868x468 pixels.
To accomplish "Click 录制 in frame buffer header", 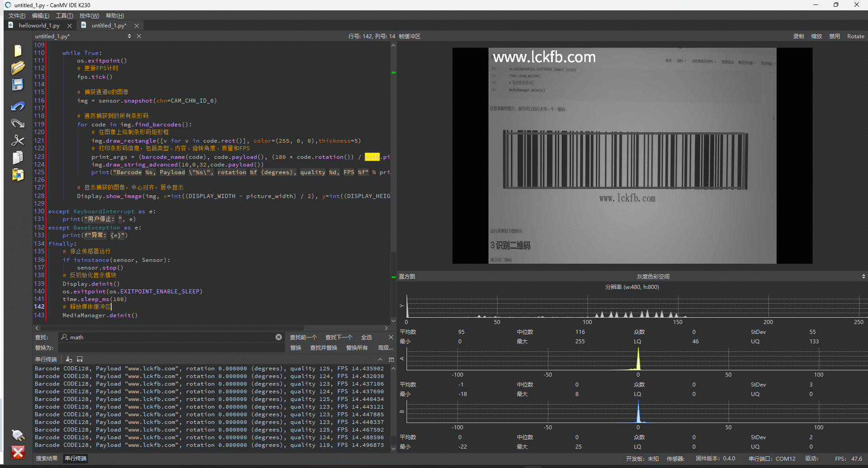I will (x=799, y=36).
